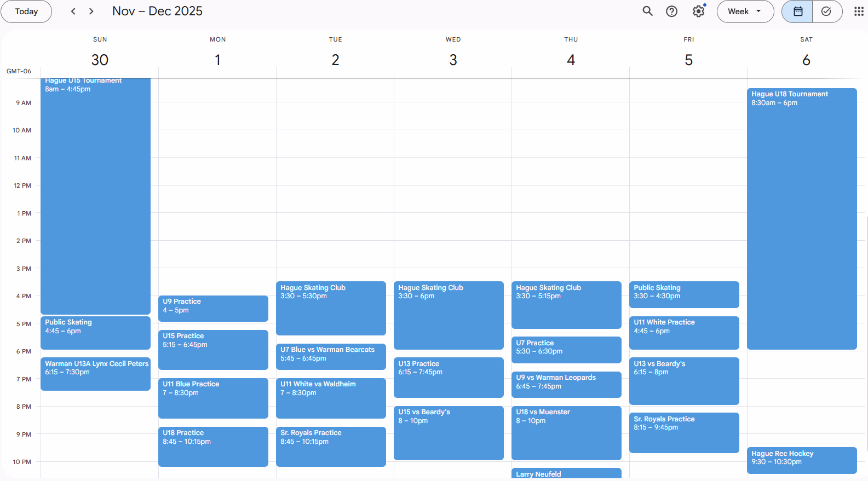Switch to Calendar view toggle
The image size is (868, 481).
point(797,11)
